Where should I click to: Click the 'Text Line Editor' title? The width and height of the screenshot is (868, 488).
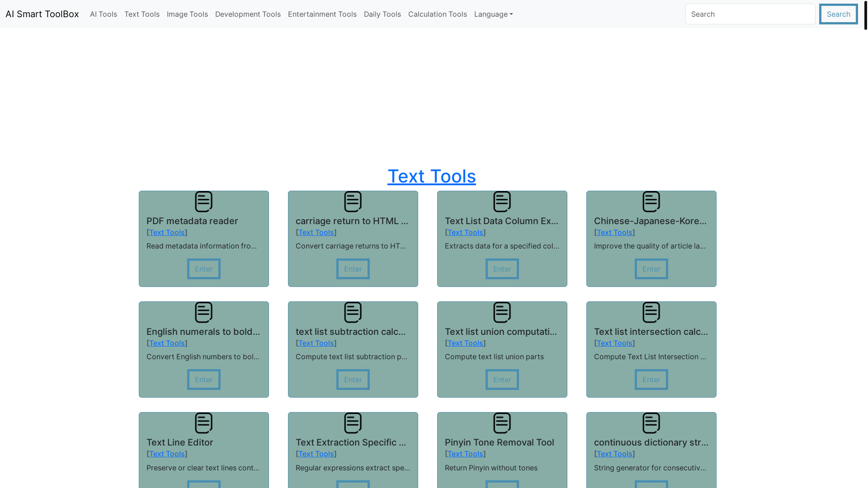tap(180, 442)
